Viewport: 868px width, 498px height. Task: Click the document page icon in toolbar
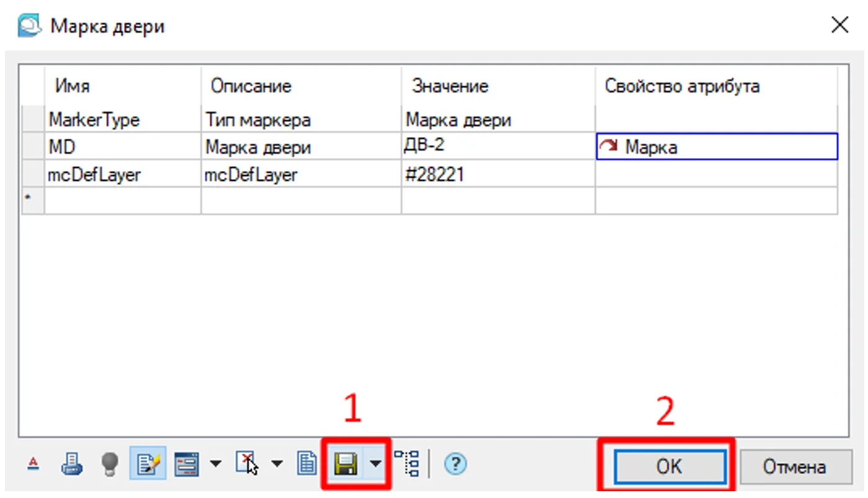click(x=306, y=464)
